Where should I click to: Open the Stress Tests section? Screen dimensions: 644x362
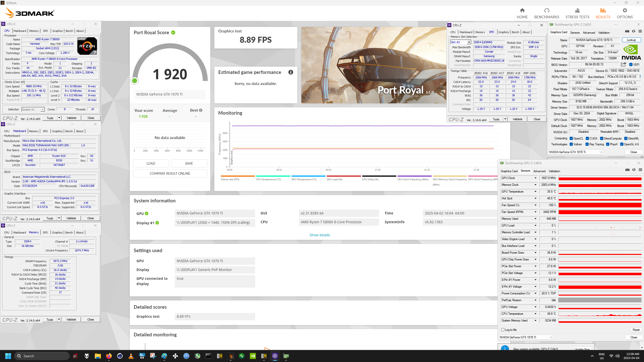tap(577, 13)
